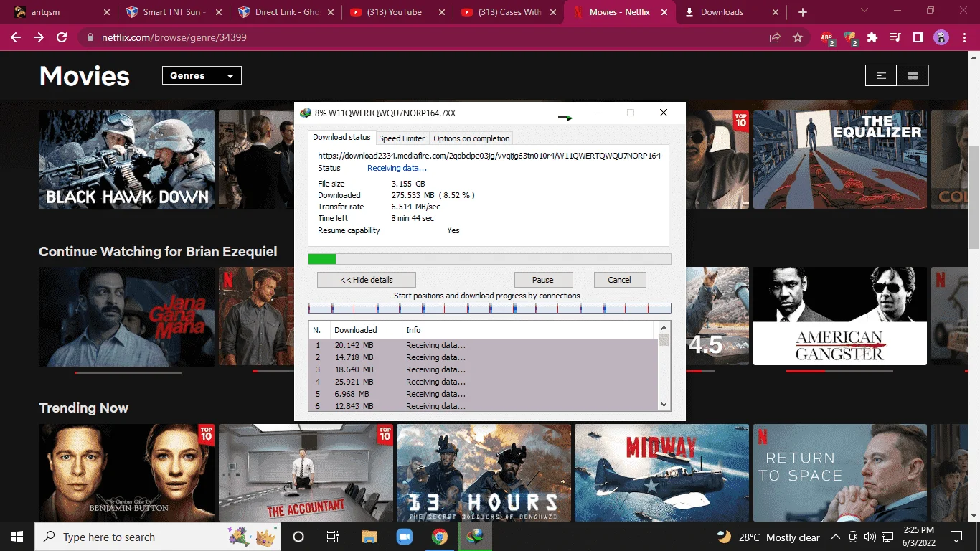Click the Windows search box
This screenshot has width=980, height=551.
pyautogui.click(x=157, y=537)
